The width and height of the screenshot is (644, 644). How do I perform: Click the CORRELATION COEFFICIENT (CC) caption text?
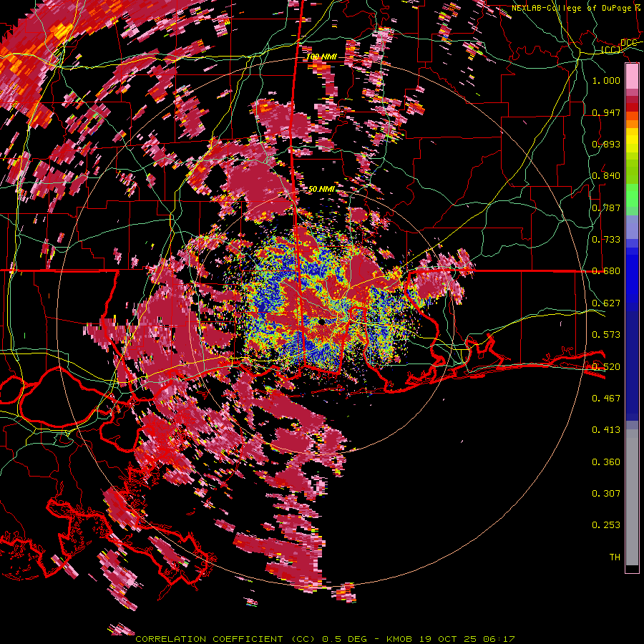(226, 639)
